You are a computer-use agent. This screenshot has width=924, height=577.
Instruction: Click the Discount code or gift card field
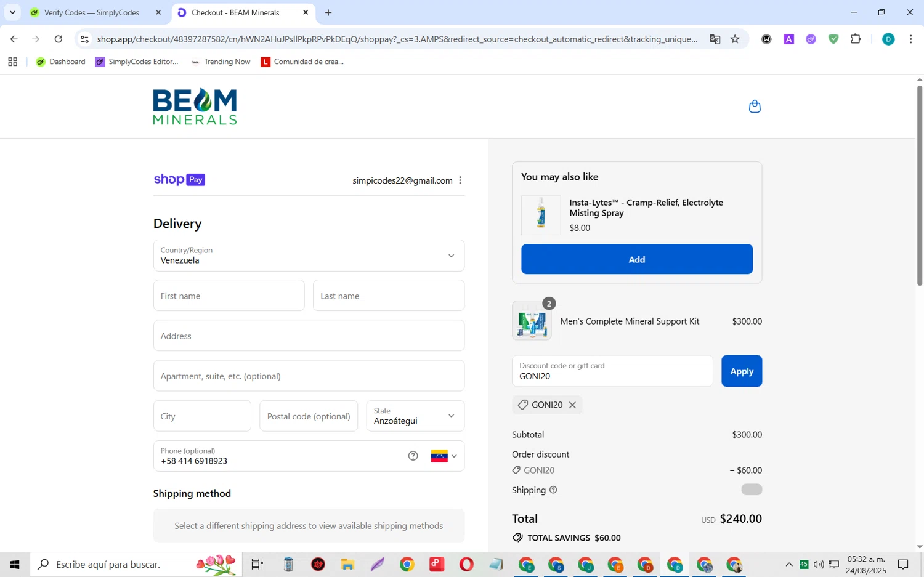point(612,371)
